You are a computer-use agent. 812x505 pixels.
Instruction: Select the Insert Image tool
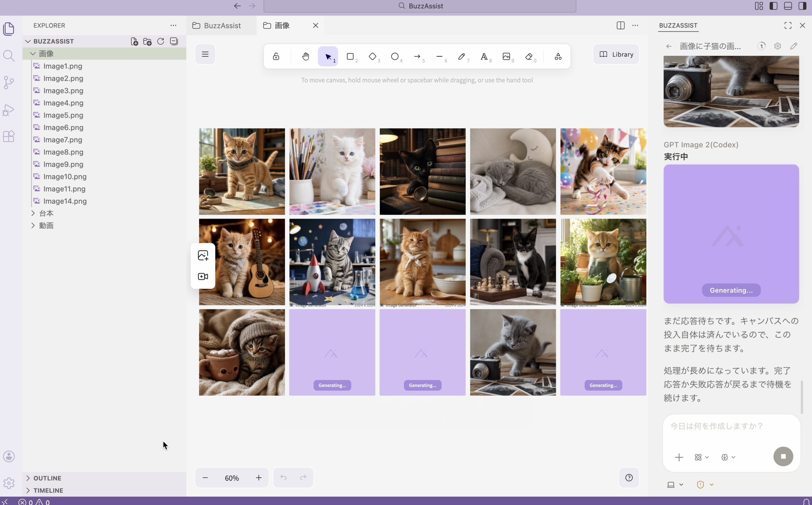[506, 56]
